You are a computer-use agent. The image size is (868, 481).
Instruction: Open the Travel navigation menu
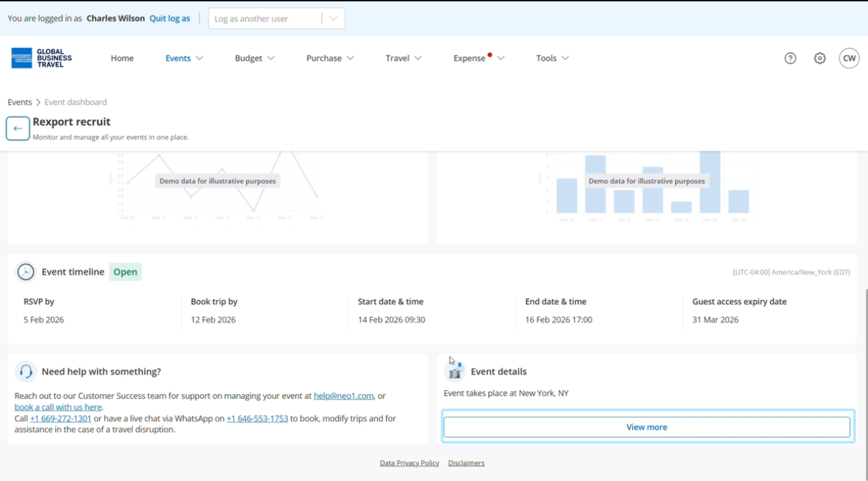click(x=403, y=58)
